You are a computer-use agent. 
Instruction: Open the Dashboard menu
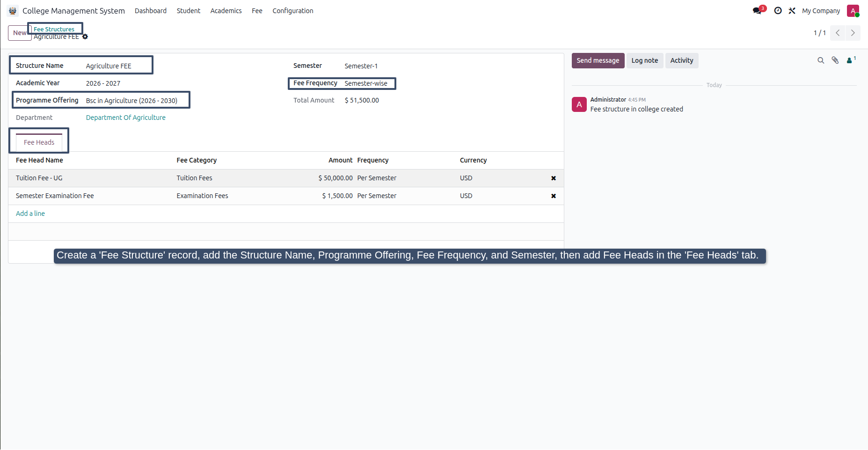pyautogui.click(x=151, y=11)
